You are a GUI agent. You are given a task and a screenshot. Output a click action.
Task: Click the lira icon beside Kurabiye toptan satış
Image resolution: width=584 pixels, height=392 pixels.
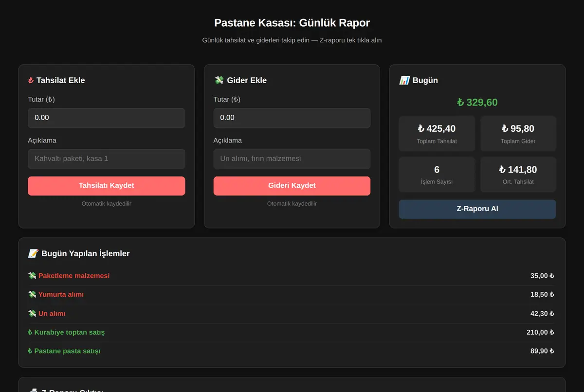pyautogui.click(x=30, y=332)
